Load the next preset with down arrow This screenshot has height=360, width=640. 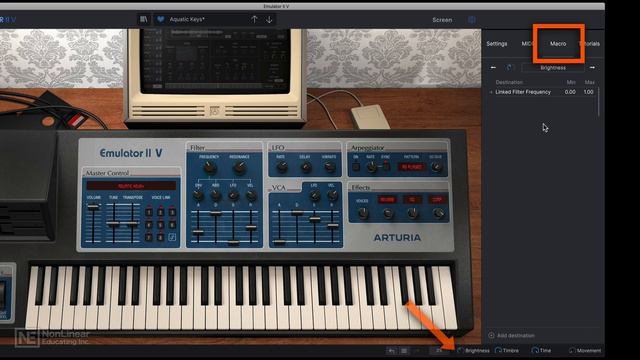[269, 19]
